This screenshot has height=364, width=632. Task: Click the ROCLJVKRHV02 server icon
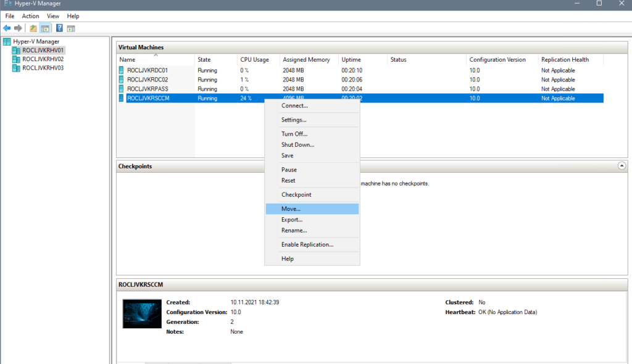[x=16, y=59]
